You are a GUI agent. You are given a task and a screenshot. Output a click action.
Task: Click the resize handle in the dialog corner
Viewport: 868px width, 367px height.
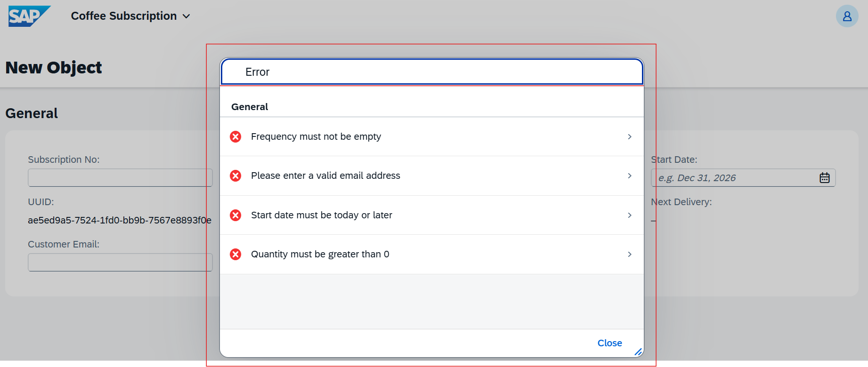click(638, 352)
